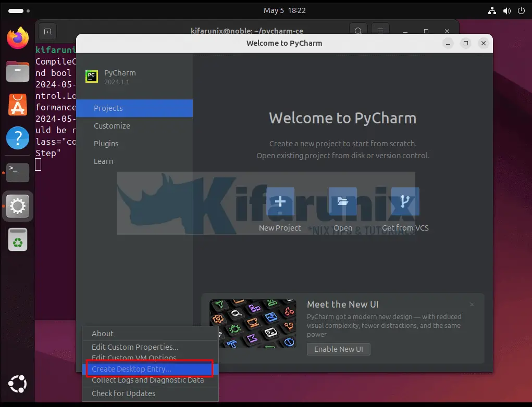Choose About from the context menu
This screenshot has height=407, width=532.
click(103, 333)
